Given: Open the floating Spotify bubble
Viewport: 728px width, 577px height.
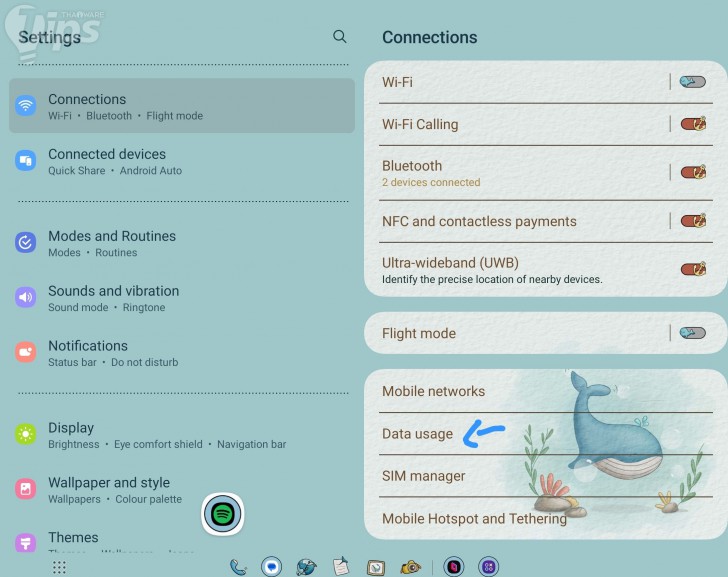Looking at the screenshot, I should (x=223, y=514).
